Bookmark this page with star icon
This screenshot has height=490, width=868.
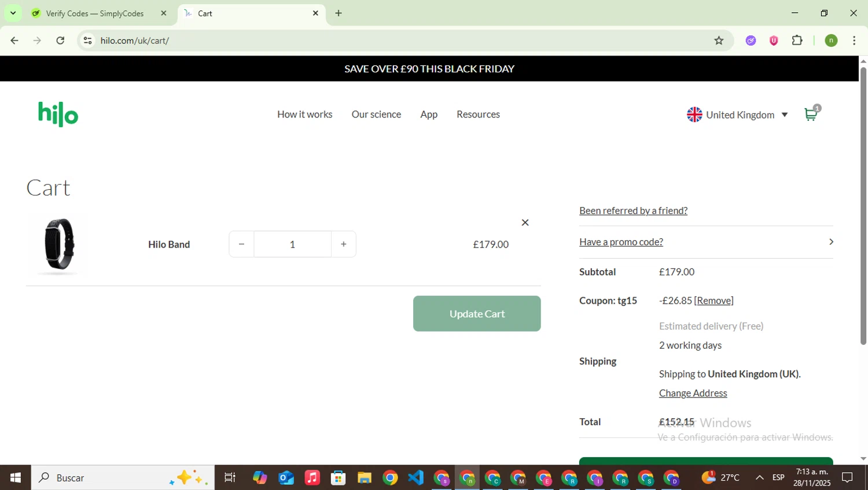click(x=719, y=40)
